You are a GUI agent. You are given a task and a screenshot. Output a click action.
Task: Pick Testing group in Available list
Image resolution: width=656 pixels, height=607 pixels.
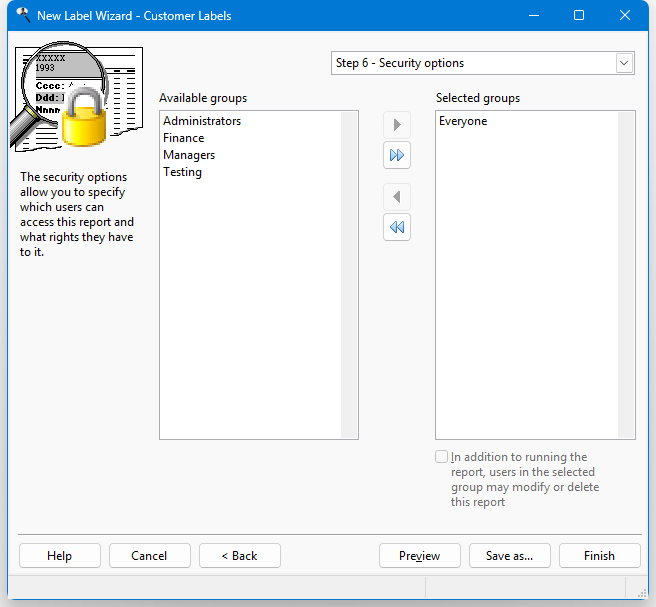(183, 172)
